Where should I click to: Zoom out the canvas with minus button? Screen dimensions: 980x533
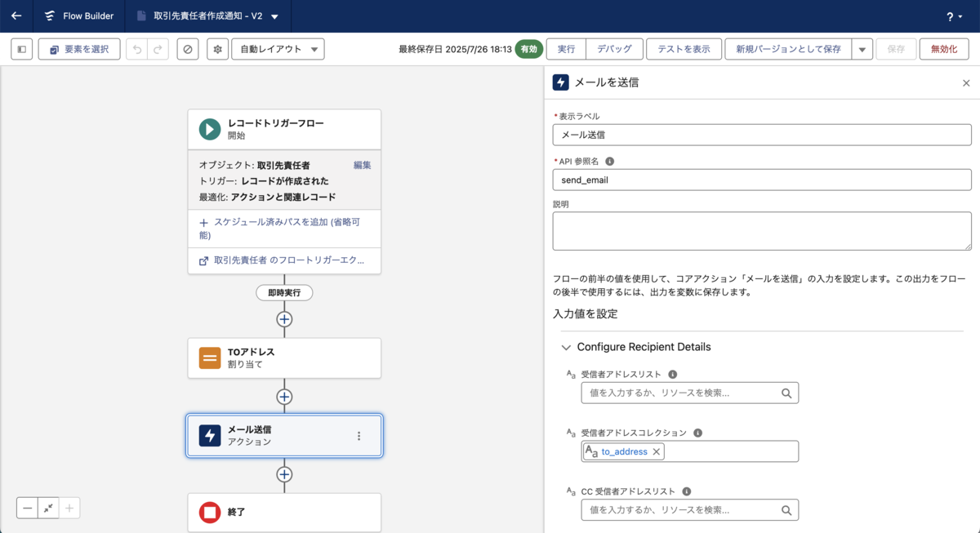tap(28, 508)
